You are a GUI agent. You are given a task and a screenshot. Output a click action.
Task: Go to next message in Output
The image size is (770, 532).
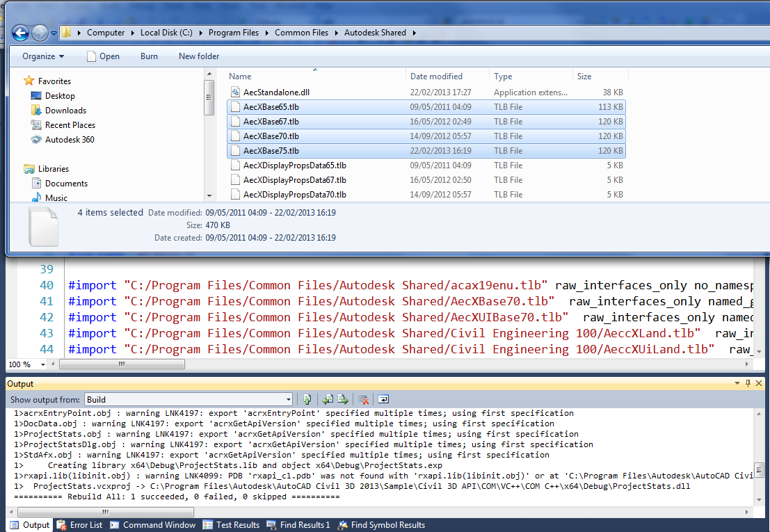tap(343, 399)
